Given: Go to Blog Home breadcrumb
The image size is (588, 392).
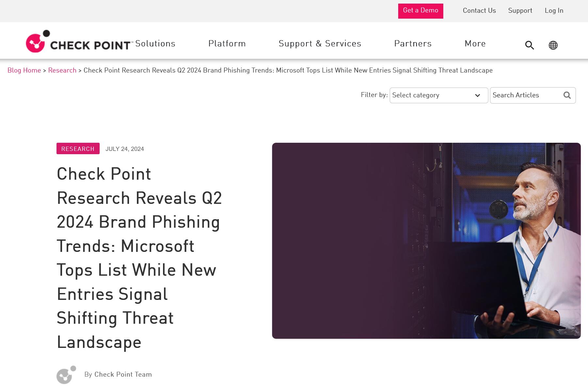Looking at the screenshot, I should click(24, 70).
